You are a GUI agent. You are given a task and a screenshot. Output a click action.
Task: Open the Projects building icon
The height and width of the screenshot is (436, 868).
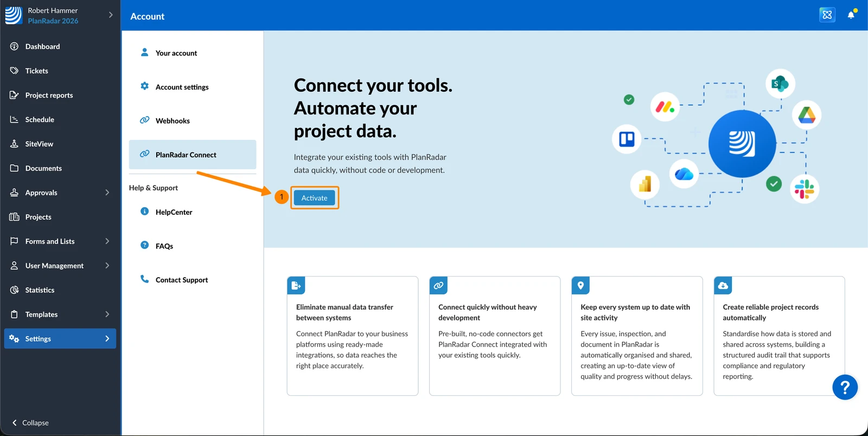(x=14, y=217)
